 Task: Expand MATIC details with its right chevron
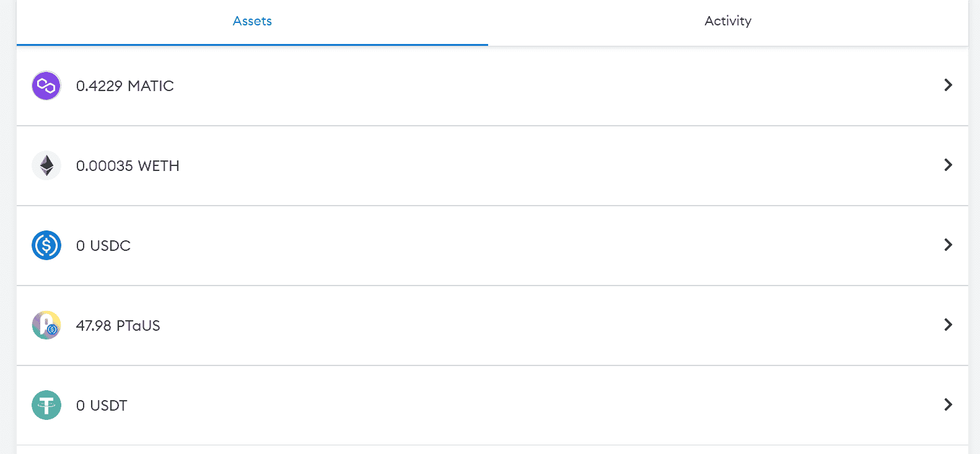coord(948,85)
